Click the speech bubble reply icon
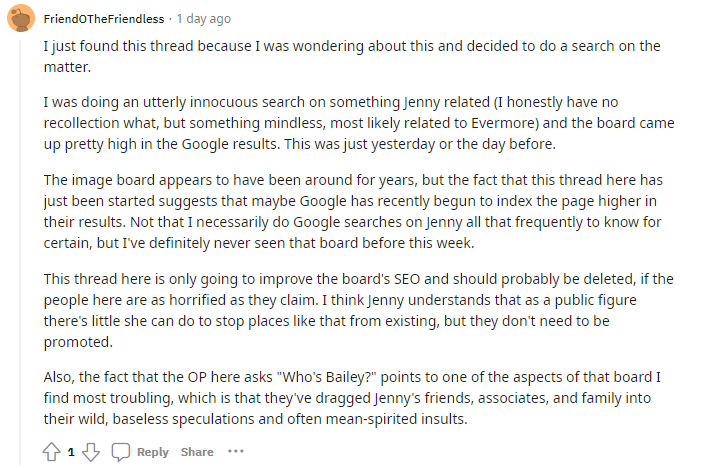703x468 pixels. click(x=121, y=452)
